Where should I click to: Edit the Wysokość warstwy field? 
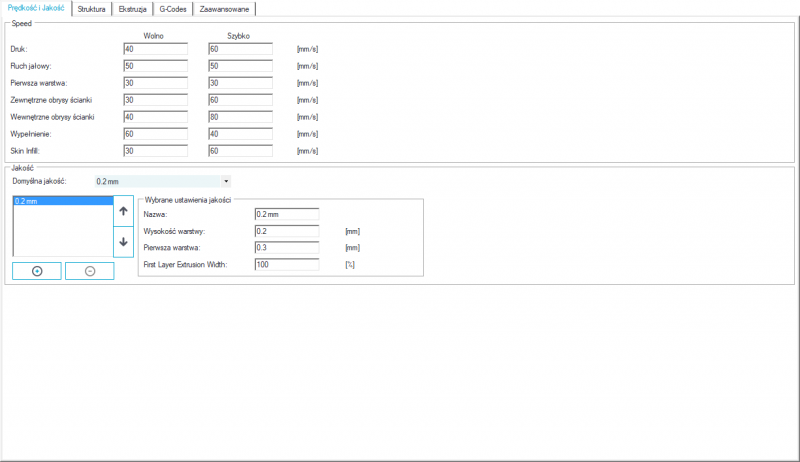[x=286, y=231]
